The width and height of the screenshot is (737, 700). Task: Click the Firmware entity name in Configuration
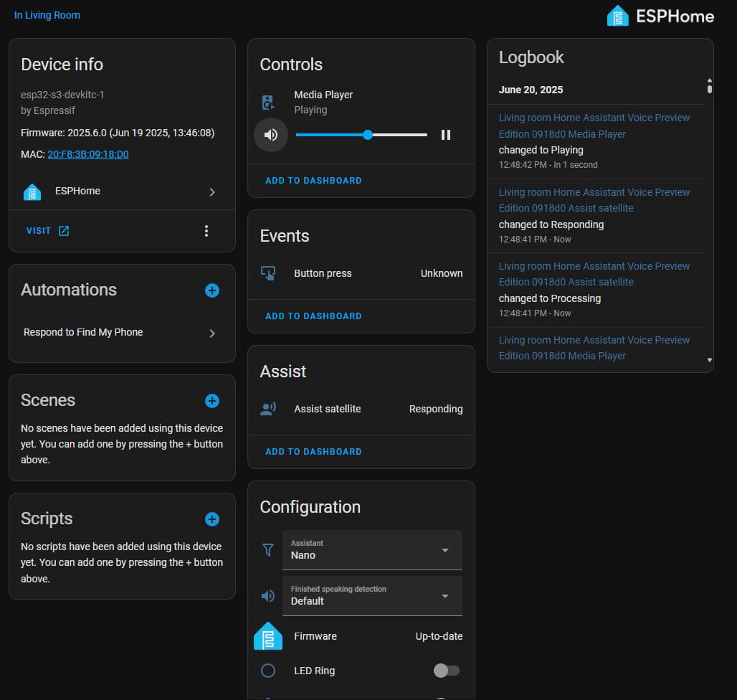[x=315, y=636]
